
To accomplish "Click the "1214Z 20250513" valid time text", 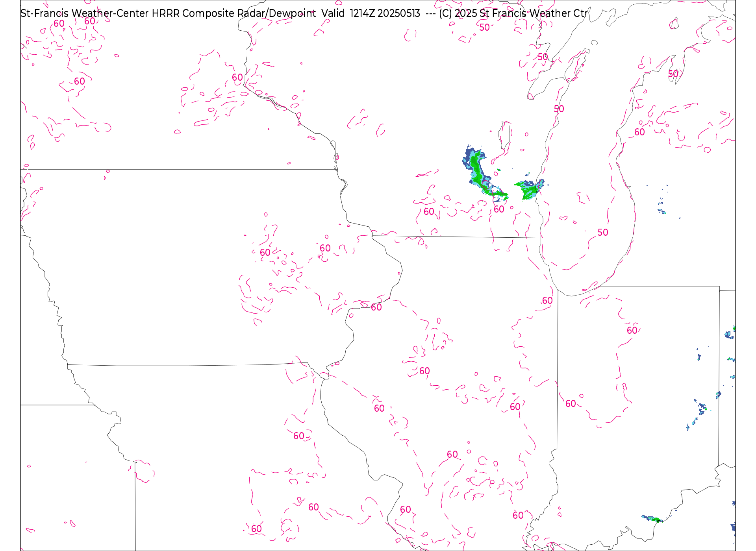I will [x=385, y=13].
